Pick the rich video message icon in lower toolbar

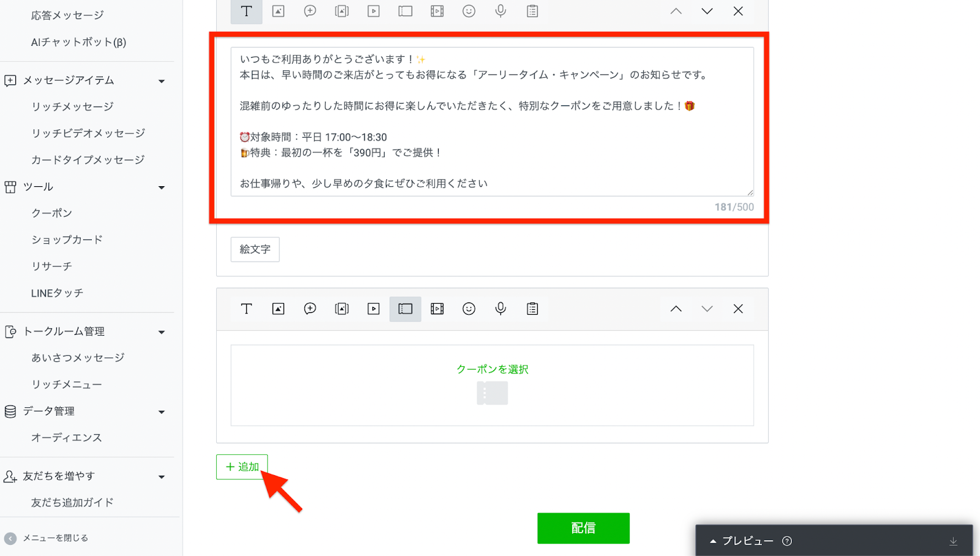(437, 309)
